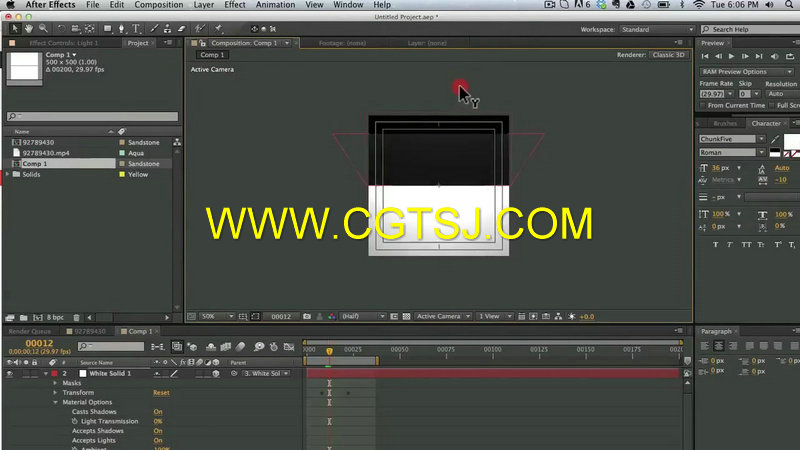Image resolution: width=800 pixels, height=450 pixels.
Task: Open ChunkFive font family dropdown
Action: (732, 139)
